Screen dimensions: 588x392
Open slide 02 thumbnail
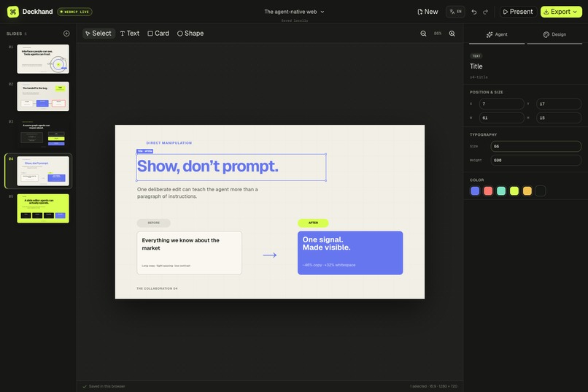[x=43, y=96]
